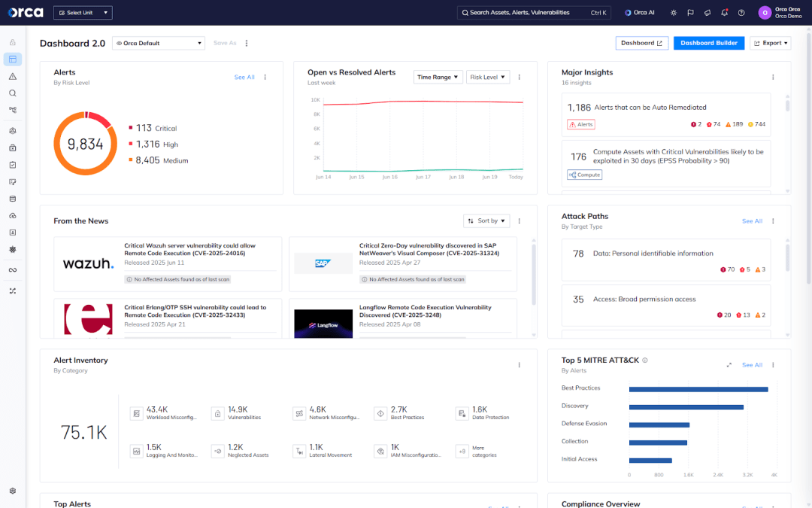Open the Sort by dropdown in From the News
The height and width of the screenshot is (508, 812).
pyautogui.click(x=486, y=221)
